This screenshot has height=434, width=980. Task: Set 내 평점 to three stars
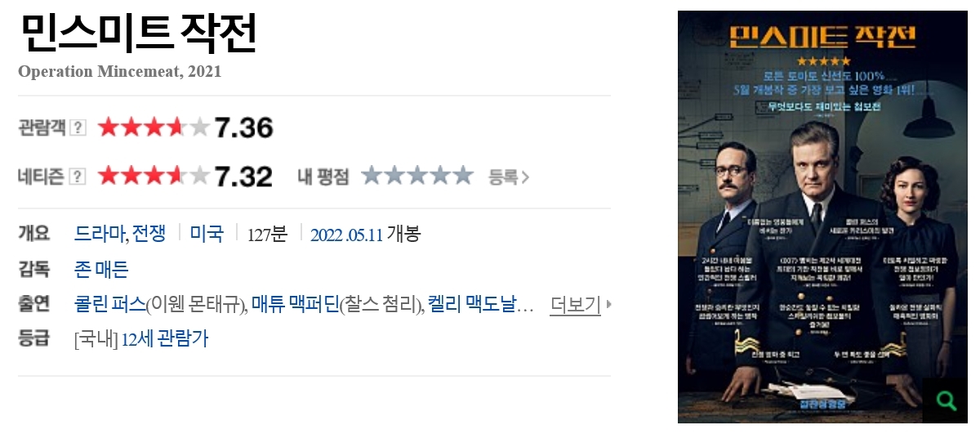[x=417, y=175]
